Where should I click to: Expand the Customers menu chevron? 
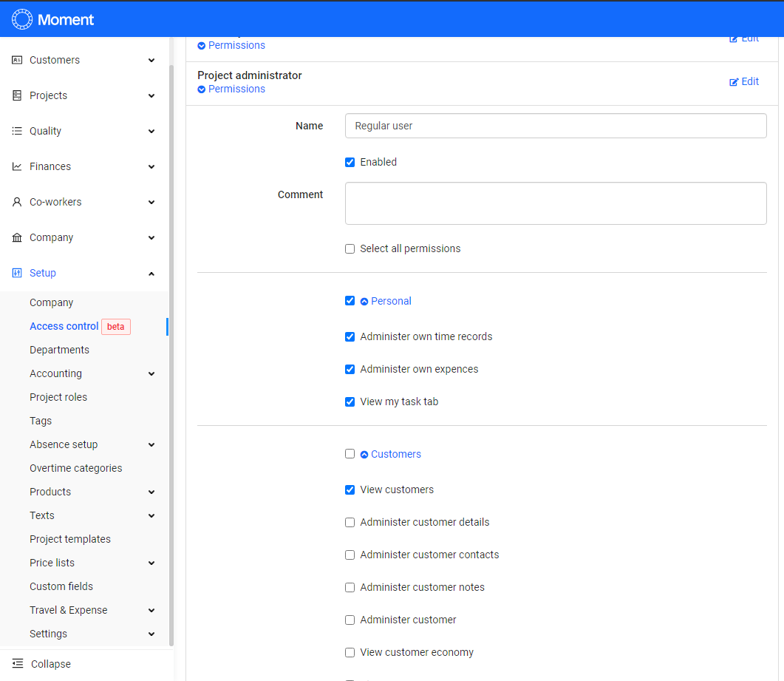151,60
